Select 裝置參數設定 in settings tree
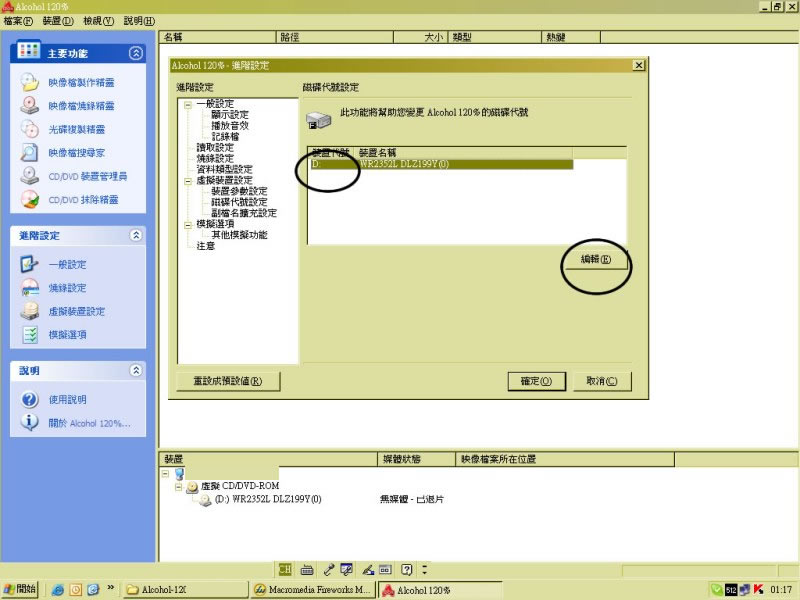Viewport: 800px width, 600px height. click(239, 191)
